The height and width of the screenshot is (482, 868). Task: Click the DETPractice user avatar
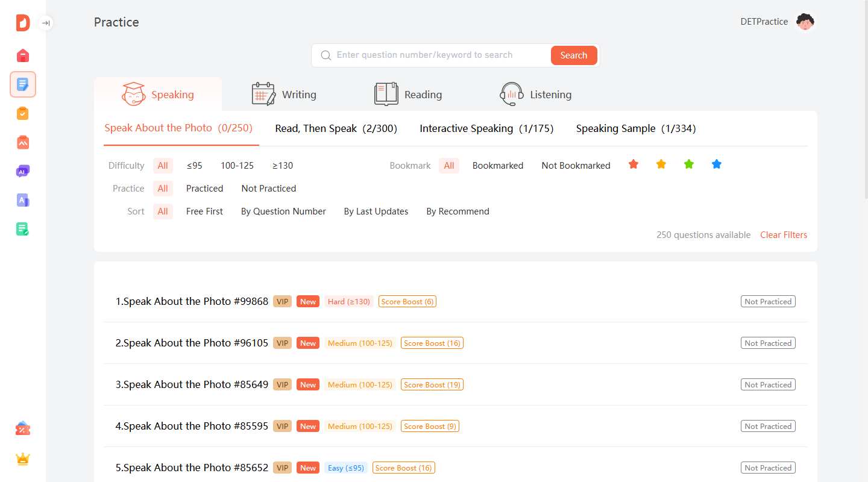pos(805,22)
